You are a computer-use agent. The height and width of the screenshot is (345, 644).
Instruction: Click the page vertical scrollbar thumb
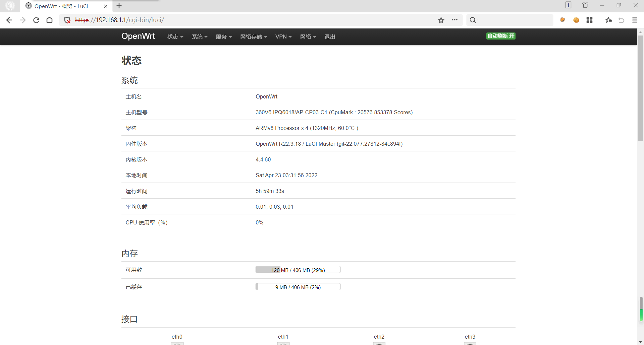click(640, 88)
